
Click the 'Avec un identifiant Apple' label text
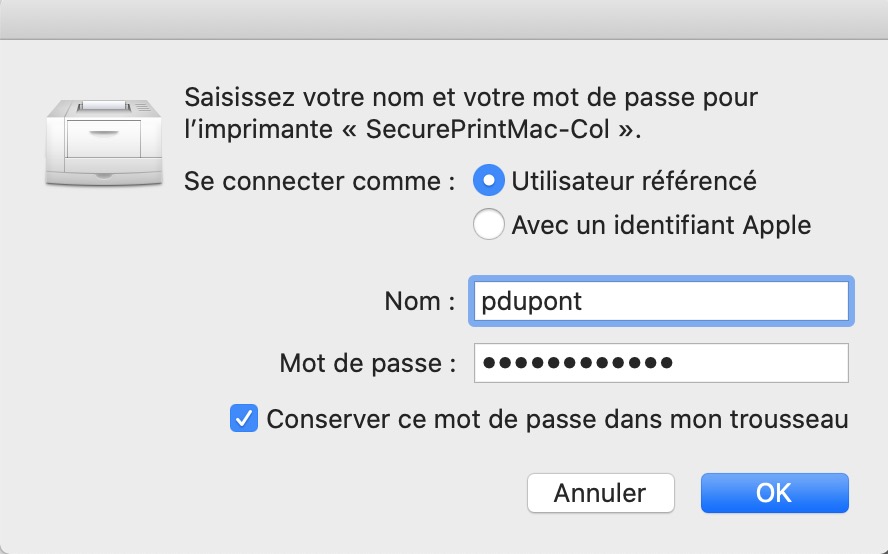pos(660,225)
